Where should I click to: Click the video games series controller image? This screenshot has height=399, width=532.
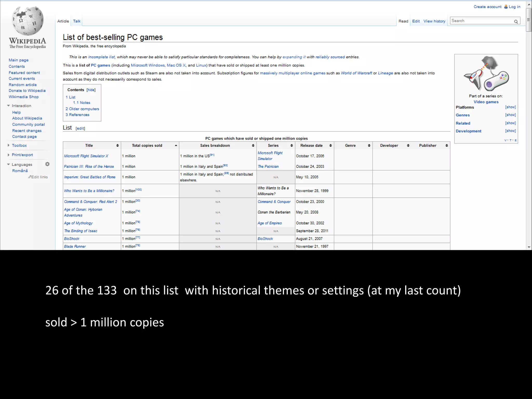pyautogui.click(x=486, y=74)
